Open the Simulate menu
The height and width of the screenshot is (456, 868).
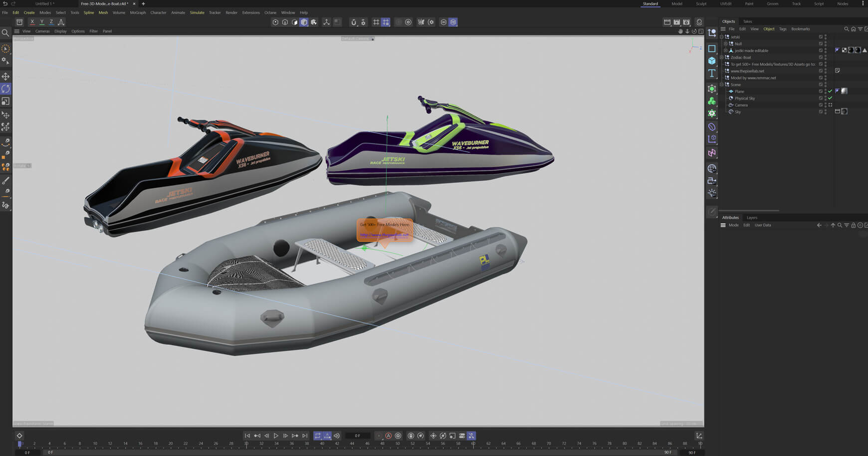[x=197, y=12]
